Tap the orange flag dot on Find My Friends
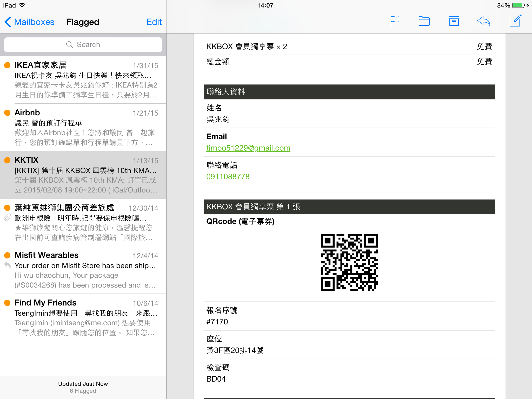Viewport: 532px width, 399px height. (x=7, y=303)
